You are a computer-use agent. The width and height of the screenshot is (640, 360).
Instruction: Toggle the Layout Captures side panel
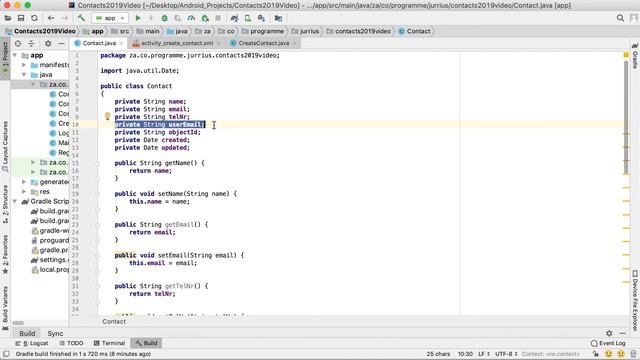[x=5, y=146]
